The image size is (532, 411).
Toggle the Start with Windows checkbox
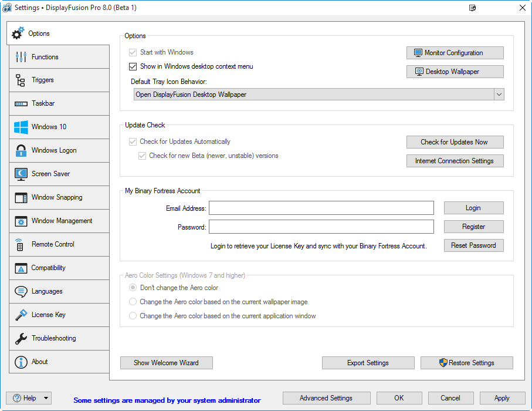[133, 53]
